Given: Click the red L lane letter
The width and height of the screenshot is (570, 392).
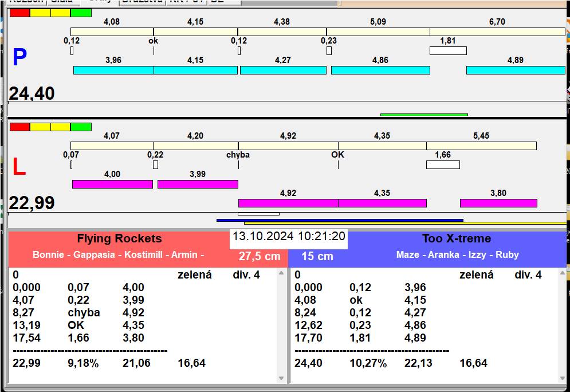Looking at the screenshot, I should coord(19,167).
